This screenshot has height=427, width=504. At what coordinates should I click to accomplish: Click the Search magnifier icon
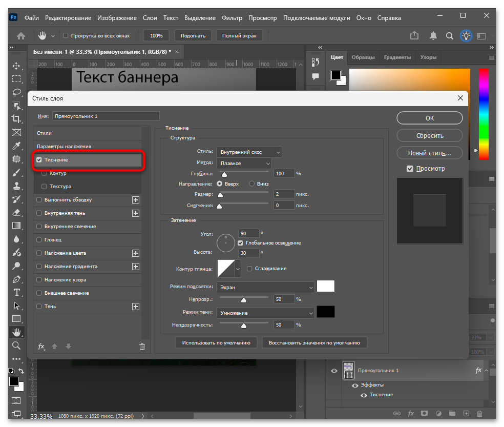coord(450,36)
